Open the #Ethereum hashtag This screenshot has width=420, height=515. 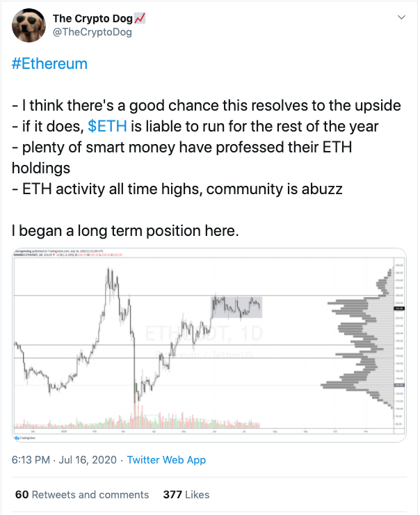pos(49,64)
